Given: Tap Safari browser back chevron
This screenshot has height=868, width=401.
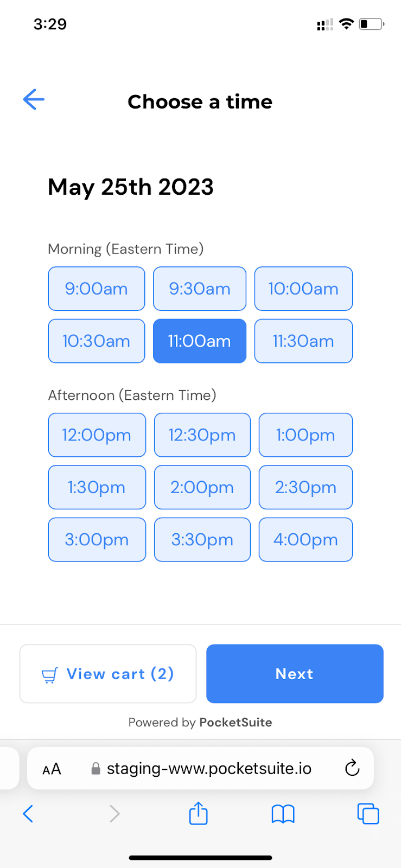Looking at the screenshot, I should point(28,814).
